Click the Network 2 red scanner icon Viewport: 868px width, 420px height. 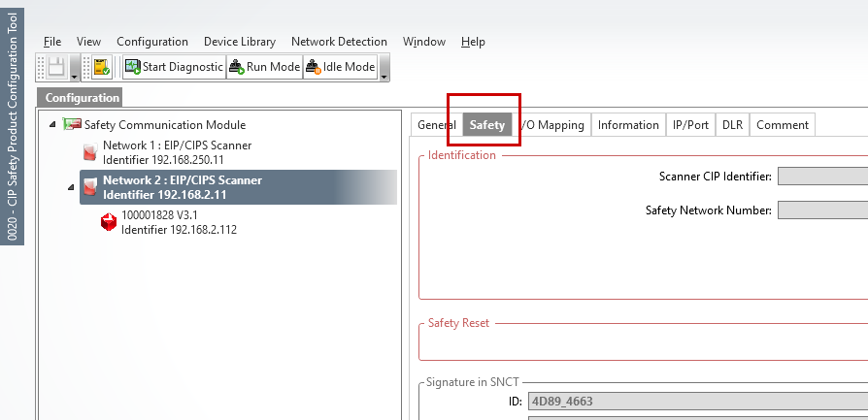pos(90,187)
